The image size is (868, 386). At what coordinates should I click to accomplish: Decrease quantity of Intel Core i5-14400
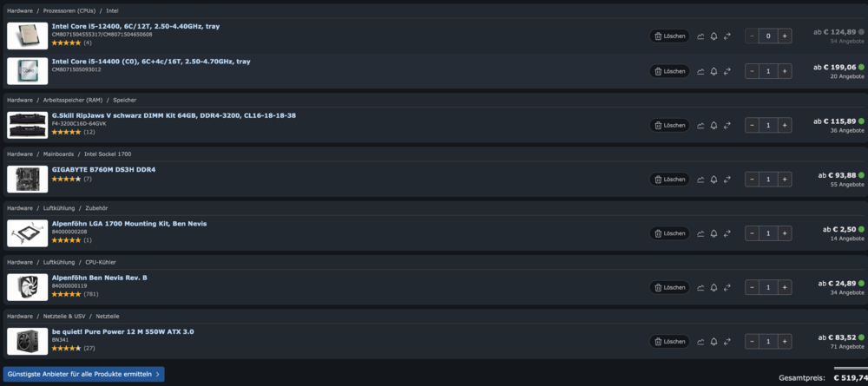[752, 71]
